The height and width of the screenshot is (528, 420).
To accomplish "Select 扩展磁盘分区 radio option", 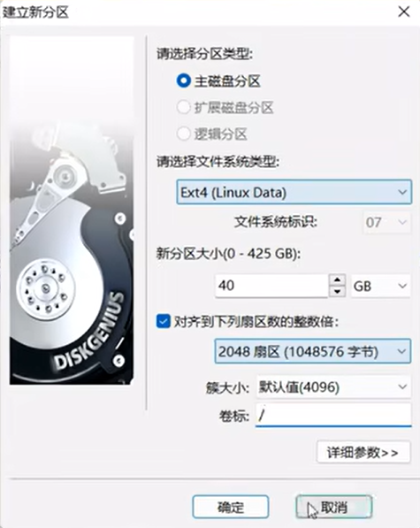I will 184,108.
